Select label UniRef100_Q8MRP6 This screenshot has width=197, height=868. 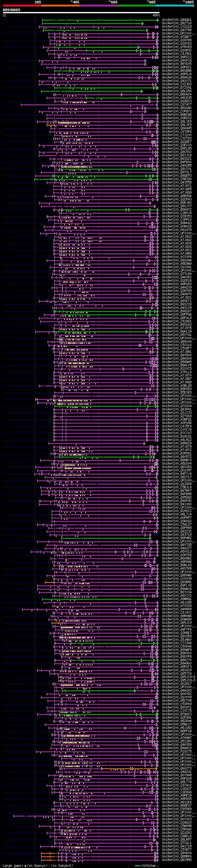coord(176,856)
